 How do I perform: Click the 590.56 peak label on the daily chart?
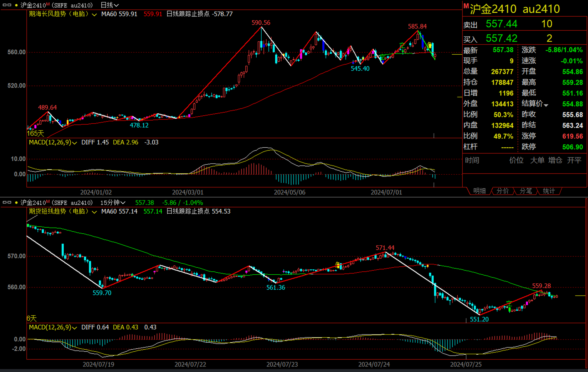[261, 23]
